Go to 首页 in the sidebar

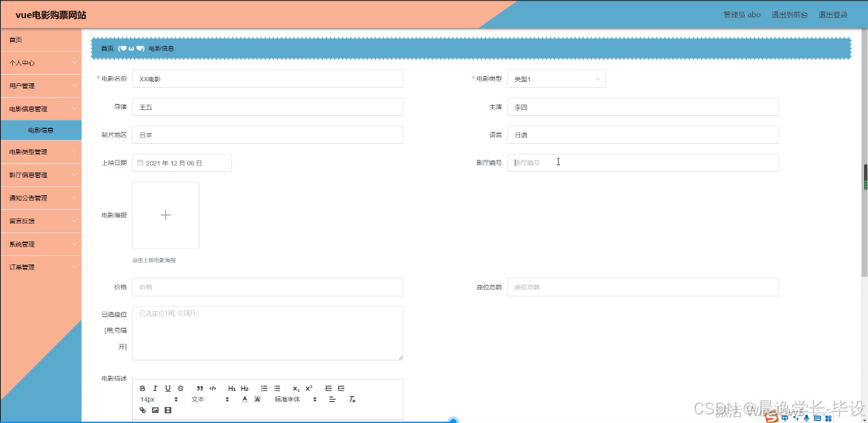(41, 40)
